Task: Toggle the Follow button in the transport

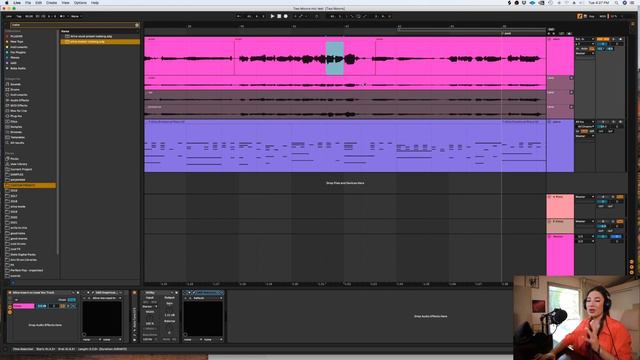Action: [x=238, y=16]
